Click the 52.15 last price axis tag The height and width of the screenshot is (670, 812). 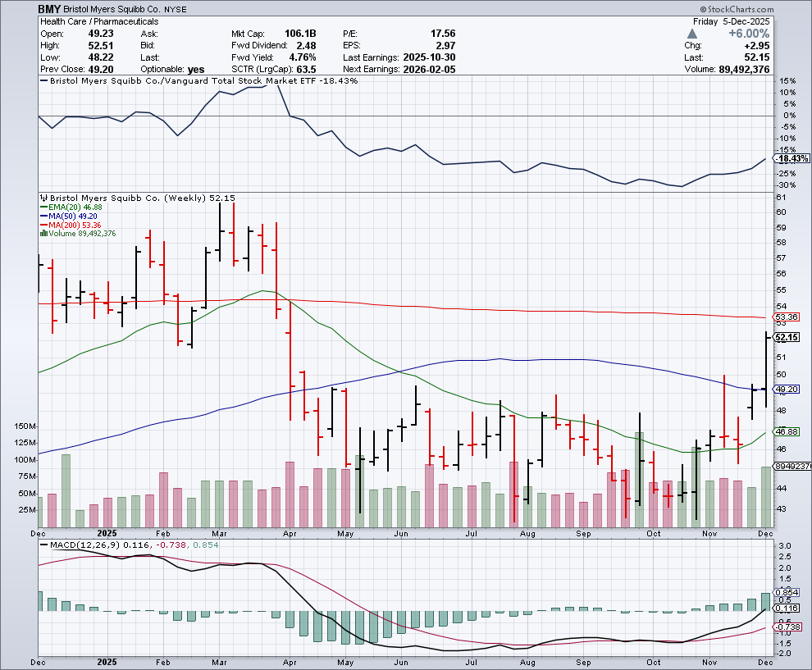click(786, 337)
